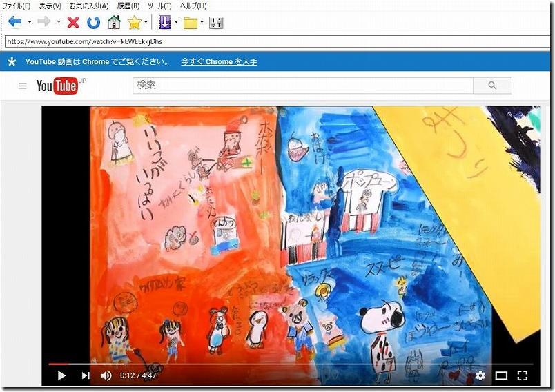Expand the Forward button history dropdown arrow

click(59, 22)
